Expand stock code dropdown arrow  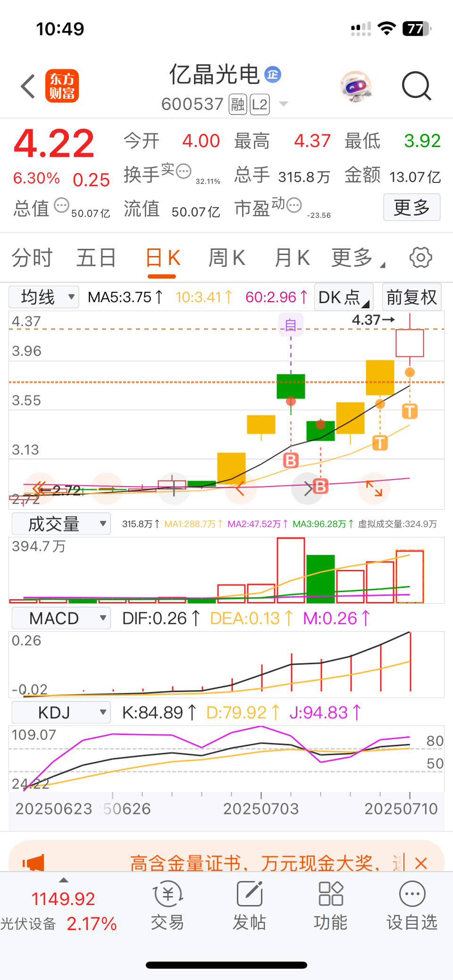(284, 104)
